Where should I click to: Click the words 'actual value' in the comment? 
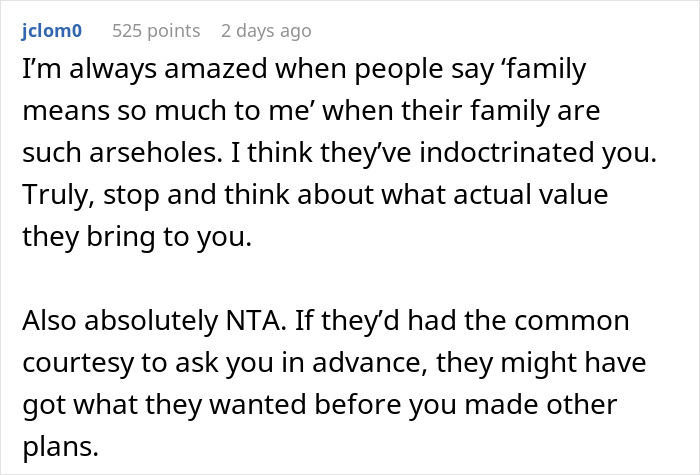(x=530, y=195)
